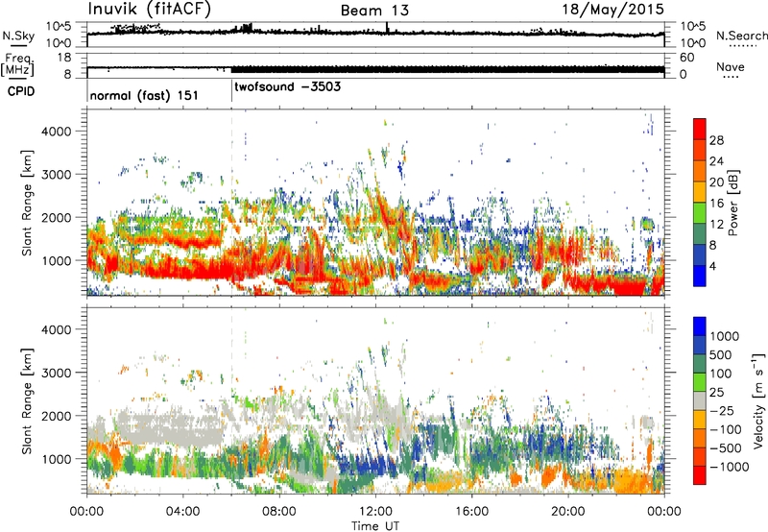Click 'Slant Range [km]' title of the velocity panel

pyautogui.click(x=27, y=401)
